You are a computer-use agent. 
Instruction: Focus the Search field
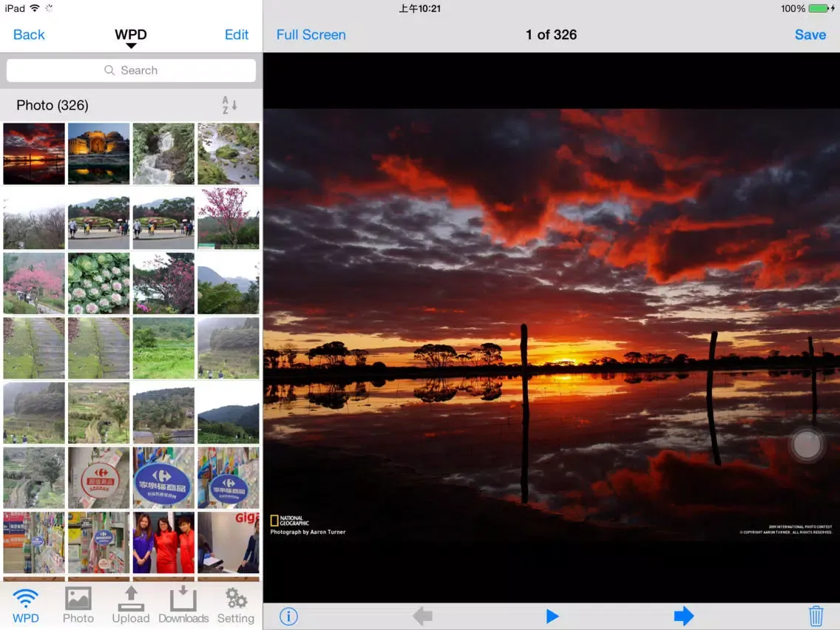[x=131, y=70]
